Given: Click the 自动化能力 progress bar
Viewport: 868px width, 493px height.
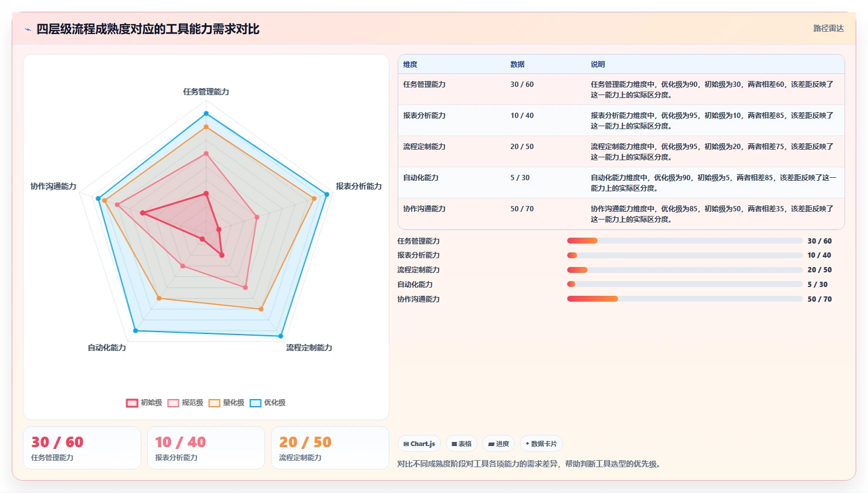Looking at the screenshot, I should pyautogui.click(x=684, y=284).
